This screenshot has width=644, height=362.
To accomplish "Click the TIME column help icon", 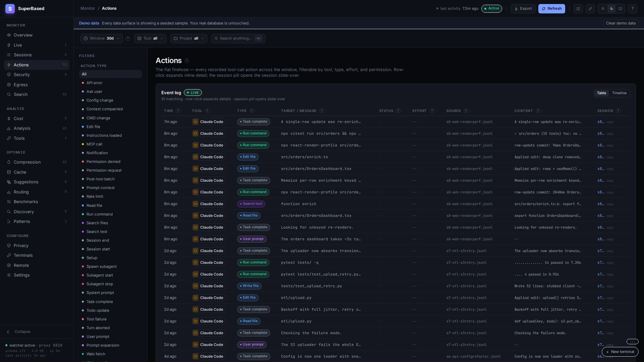I will pos(178,111).
